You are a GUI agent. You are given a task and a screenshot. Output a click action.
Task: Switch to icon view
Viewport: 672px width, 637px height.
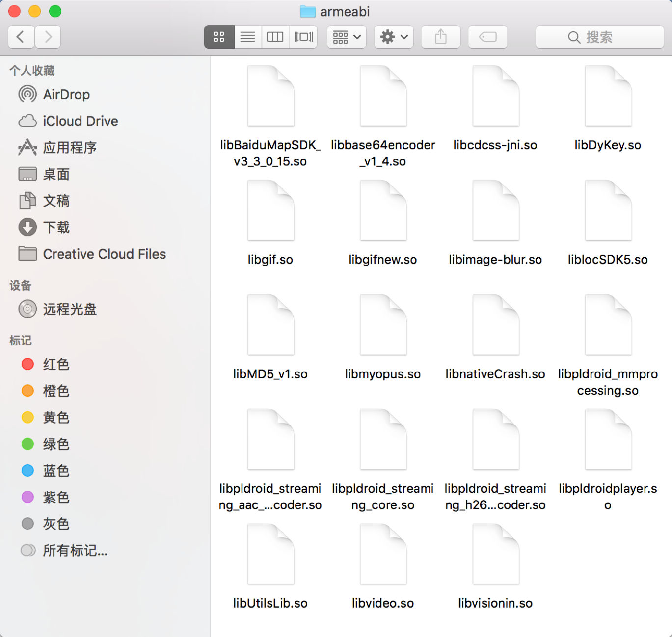point(219,37)
